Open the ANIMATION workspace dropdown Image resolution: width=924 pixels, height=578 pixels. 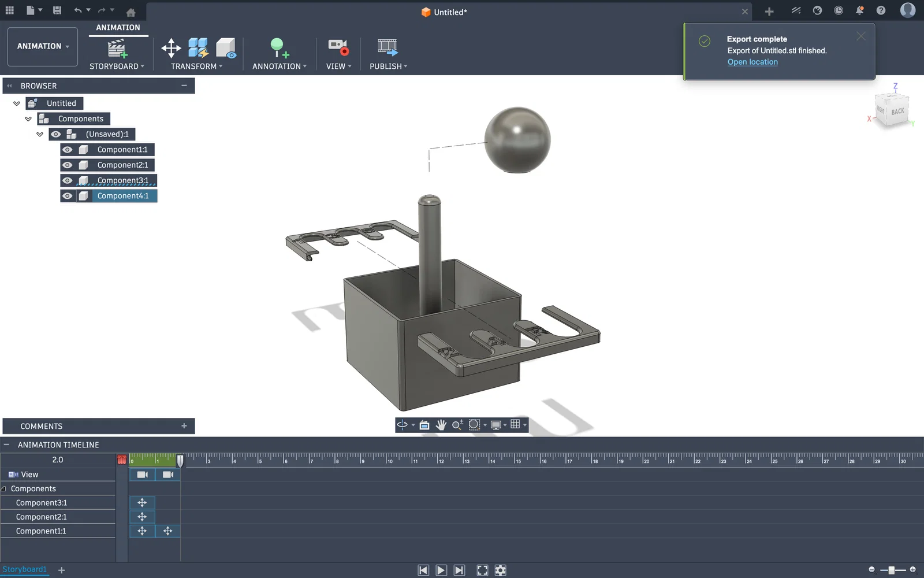(43, 46)
